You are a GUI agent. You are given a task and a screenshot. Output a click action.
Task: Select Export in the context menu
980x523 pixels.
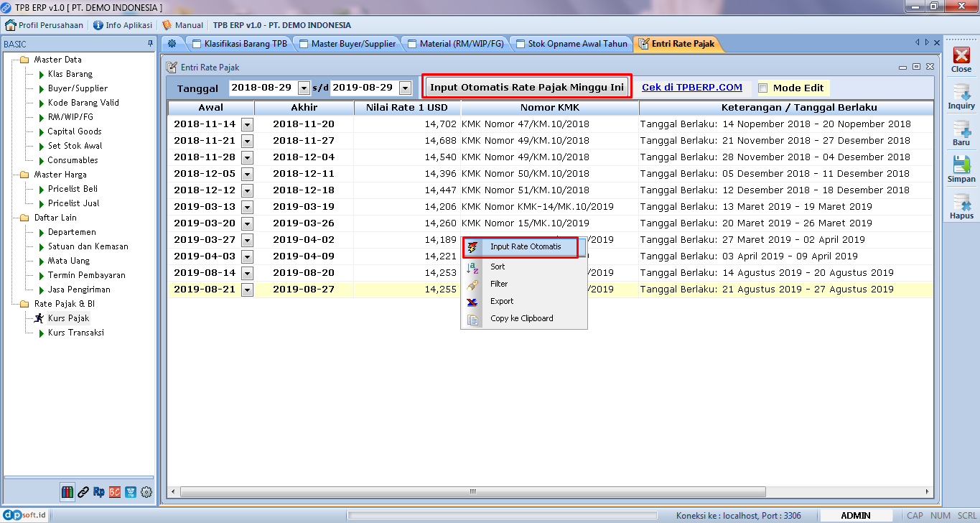(x=502, y=301)
